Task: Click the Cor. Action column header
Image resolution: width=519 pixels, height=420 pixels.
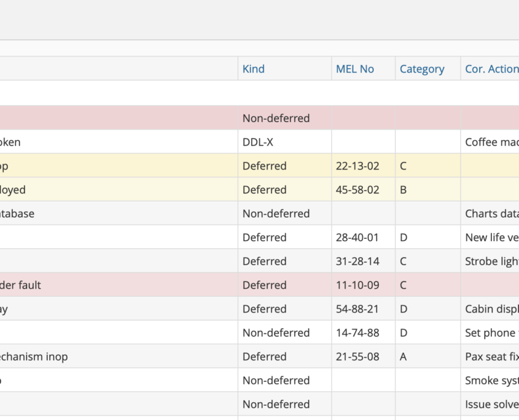Action: [491, 69]
